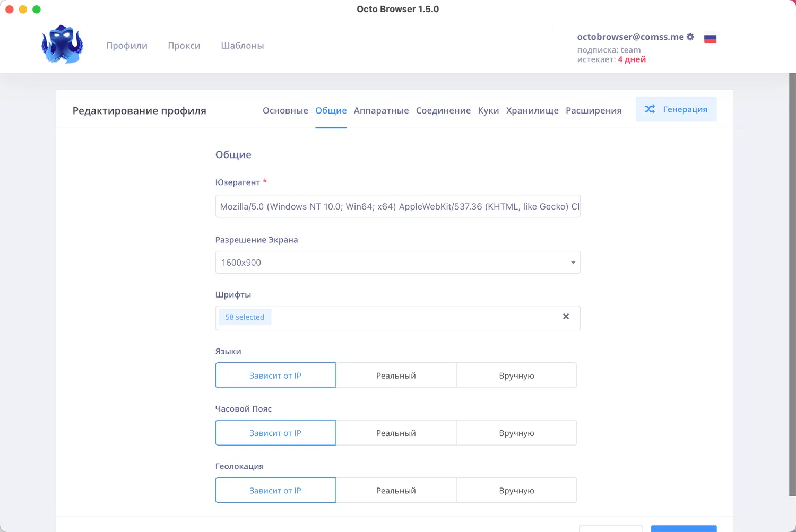Screen dimensions: 796x532
Task: Expand the Шрифты font selection box
Action: (x=414, y=318)
